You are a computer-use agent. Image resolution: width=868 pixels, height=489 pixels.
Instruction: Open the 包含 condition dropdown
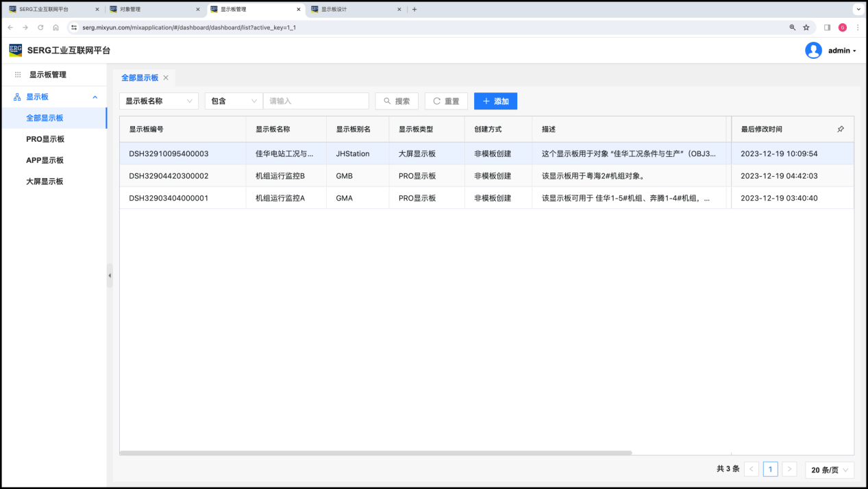[234, 101]
